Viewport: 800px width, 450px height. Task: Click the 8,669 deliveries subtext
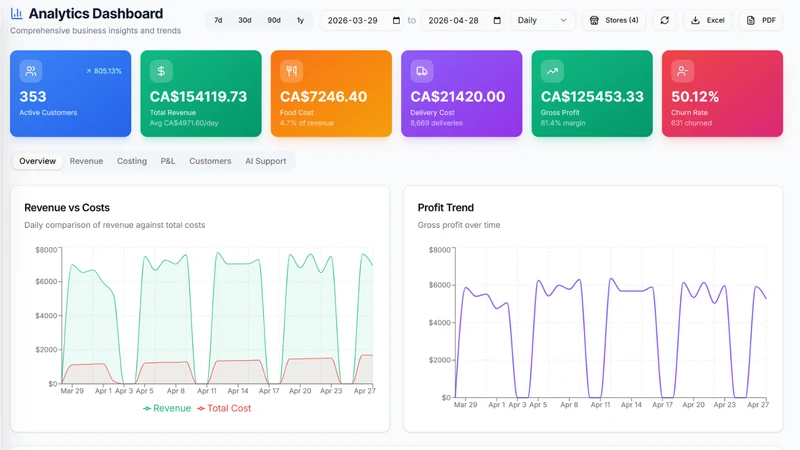[436, 123]
